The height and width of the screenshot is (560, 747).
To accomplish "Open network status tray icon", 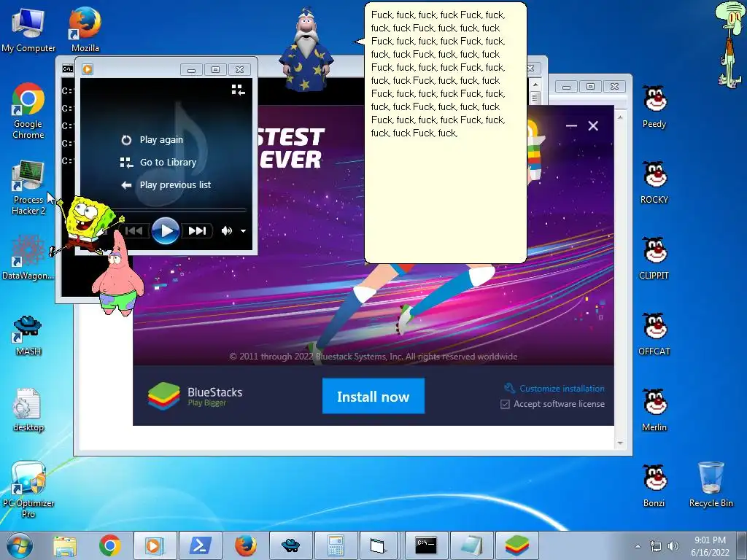I will (x=656, y=546).
